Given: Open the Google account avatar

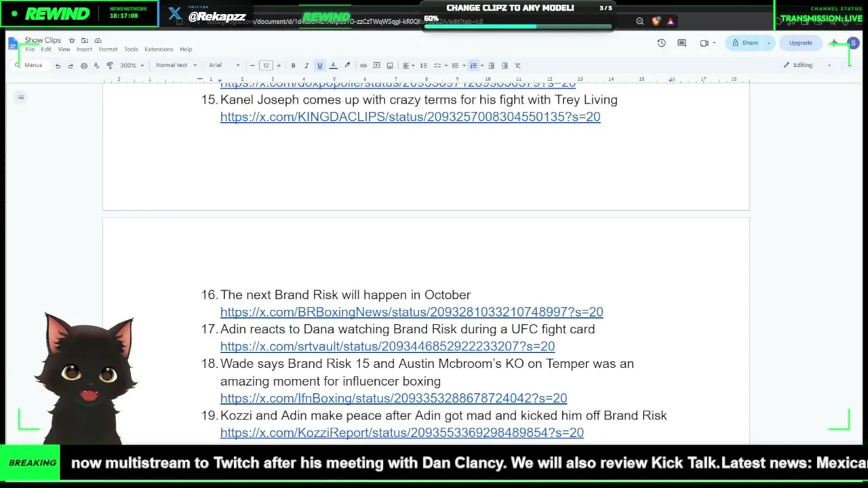Looking at the screenshot, I should point(853,43).
